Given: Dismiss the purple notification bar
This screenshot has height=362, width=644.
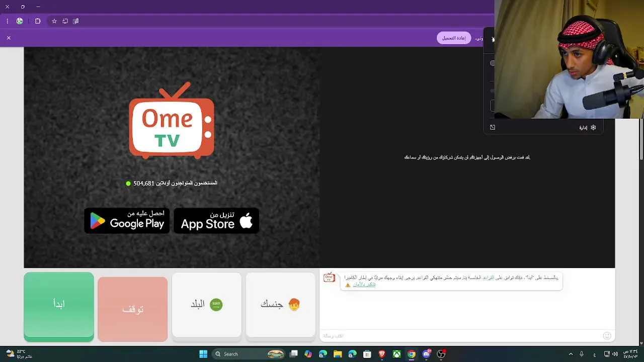Looking at the screenshot, I should pyautogui.click(x=9, y=38).
